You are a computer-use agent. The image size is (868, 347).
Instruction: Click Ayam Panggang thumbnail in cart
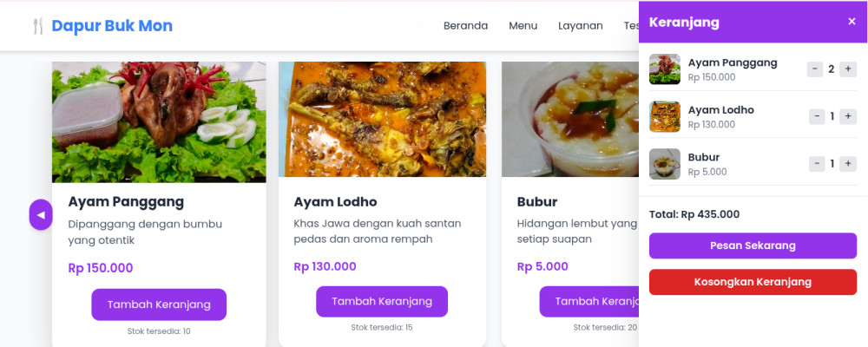tap(665, 69)
